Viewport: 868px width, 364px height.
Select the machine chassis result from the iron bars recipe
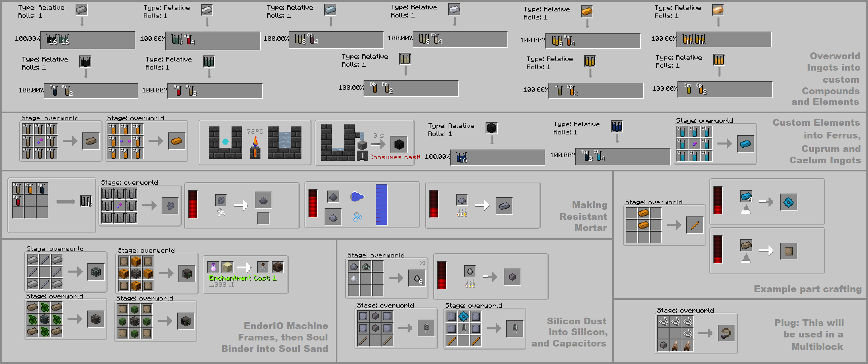pyautogui.click(x=96, y=272)
